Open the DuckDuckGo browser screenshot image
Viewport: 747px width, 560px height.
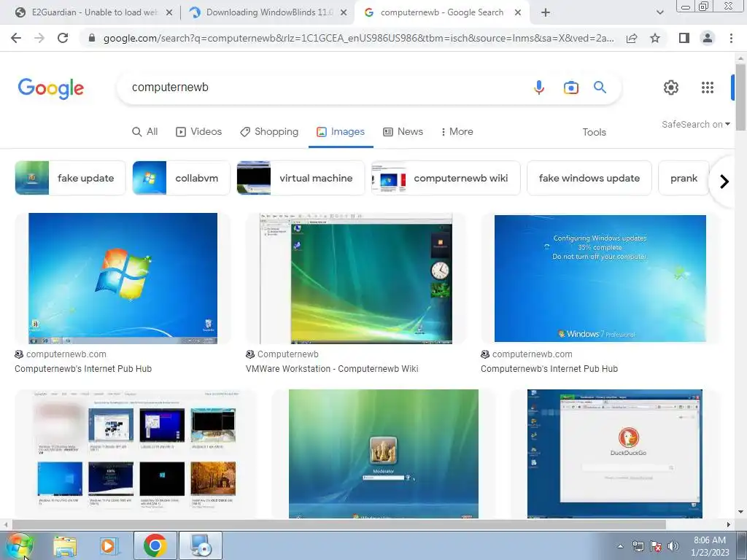click(x=614, y=454)
